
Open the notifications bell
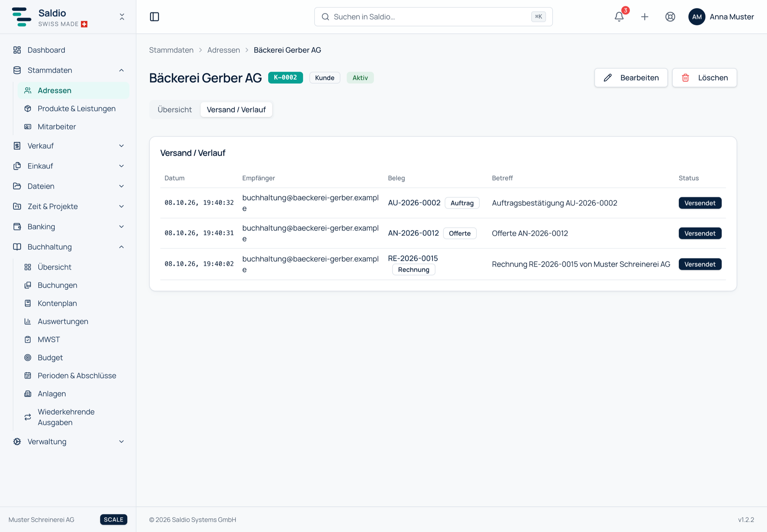[619, 17]
